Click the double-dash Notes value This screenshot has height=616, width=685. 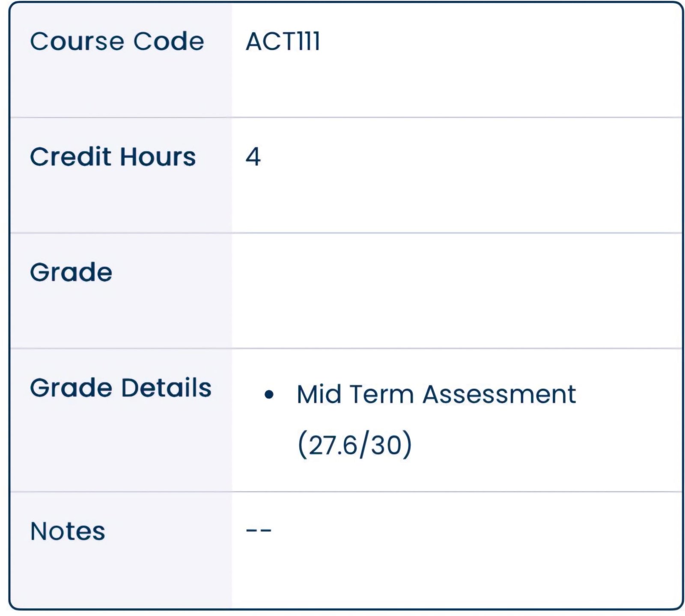tap(259, 531)
